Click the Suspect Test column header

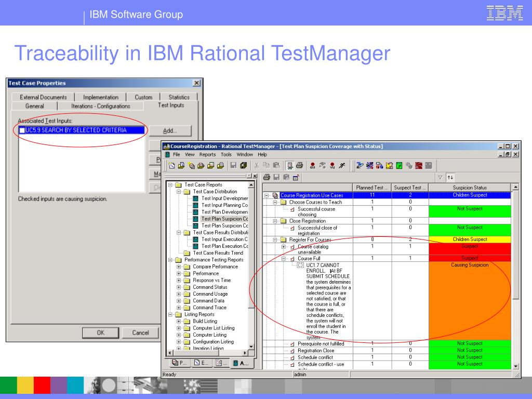[410, 188]
